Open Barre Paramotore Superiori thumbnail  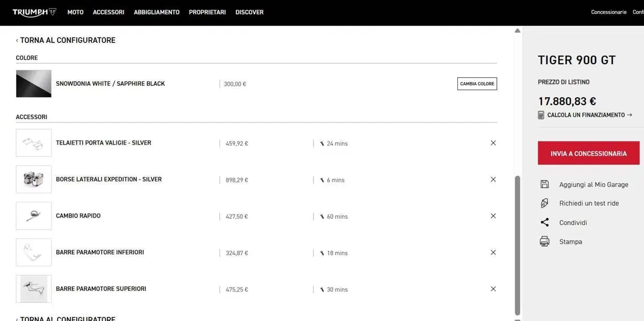34,289
